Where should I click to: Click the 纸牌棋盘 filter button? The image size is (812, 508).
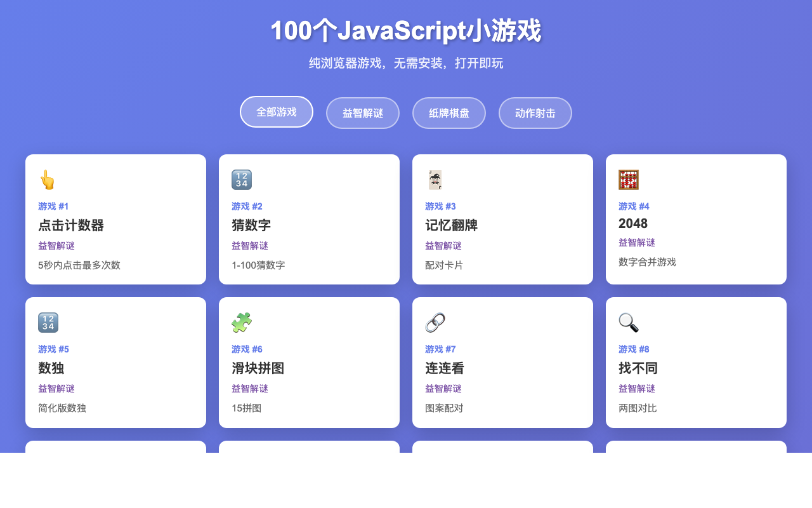coord(449,112)
